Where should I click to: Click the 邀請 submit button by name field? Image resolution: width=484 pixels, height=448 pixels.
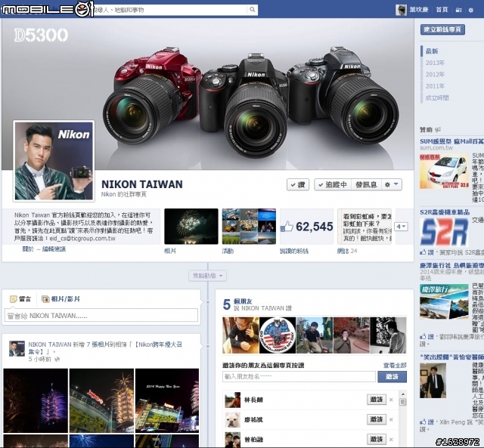tap(392, 377)
